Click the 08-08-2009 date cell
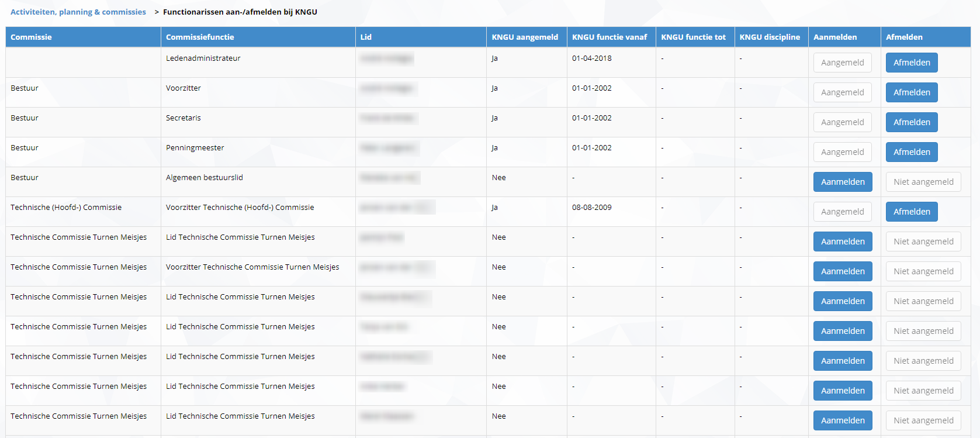 (592, 208)
